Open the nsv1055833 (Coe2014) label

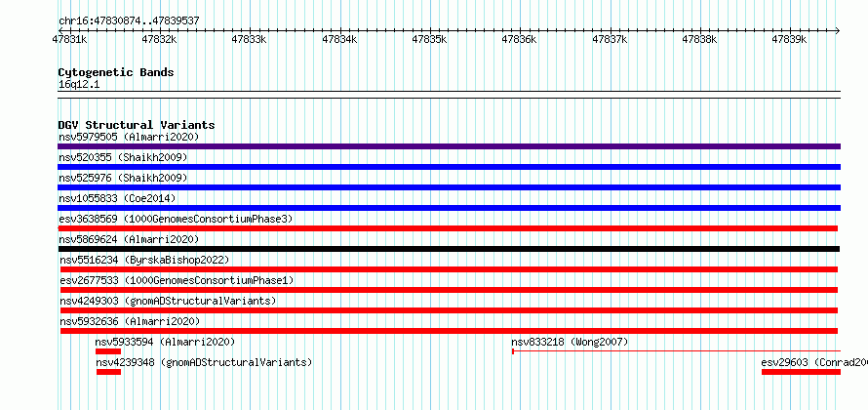coord(117,198)
